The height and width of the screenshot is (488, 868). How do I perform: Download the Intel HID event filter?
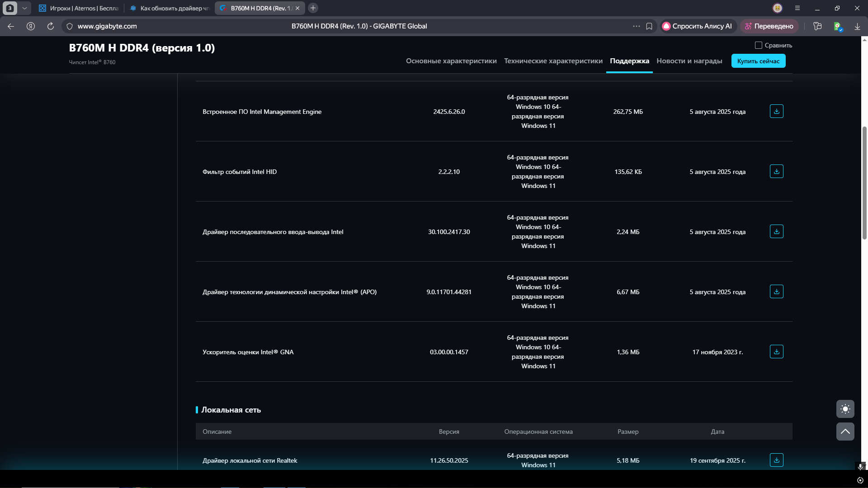click(776, 171)
